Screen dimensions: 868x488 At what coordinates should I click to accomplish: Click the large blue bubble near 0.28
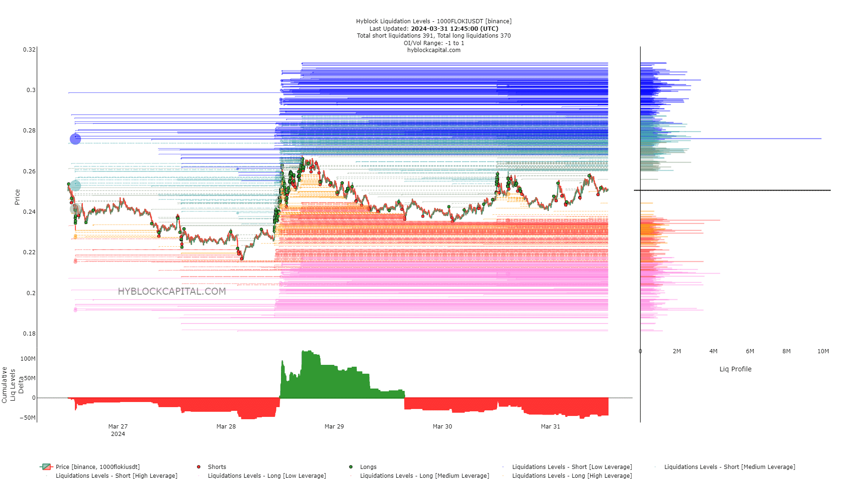[x=75, y=139]
